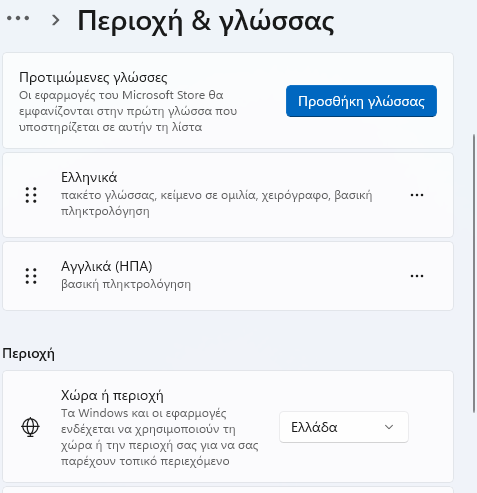Viewport: 477px width, 493px height.
Task: Click the Προσθήκη γλώσσας button
Action: (361, 101)
